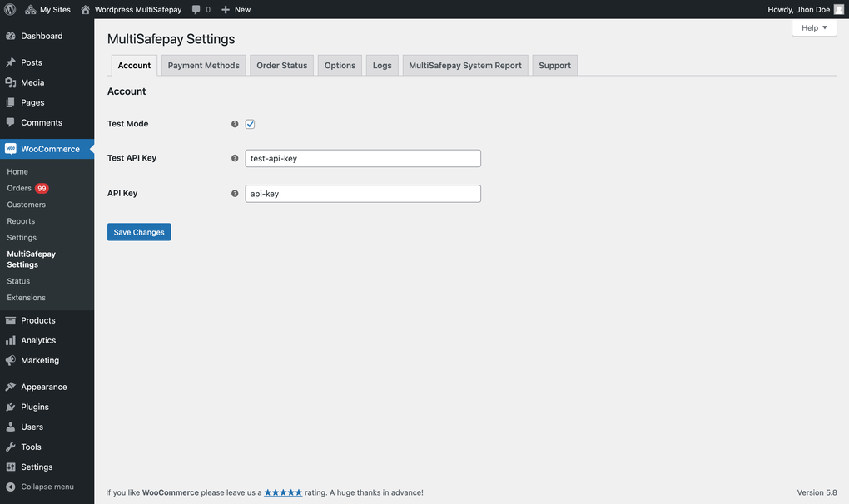Open Analytics via the bar-chart icon

pyautogui.click(x=12, y=339)
